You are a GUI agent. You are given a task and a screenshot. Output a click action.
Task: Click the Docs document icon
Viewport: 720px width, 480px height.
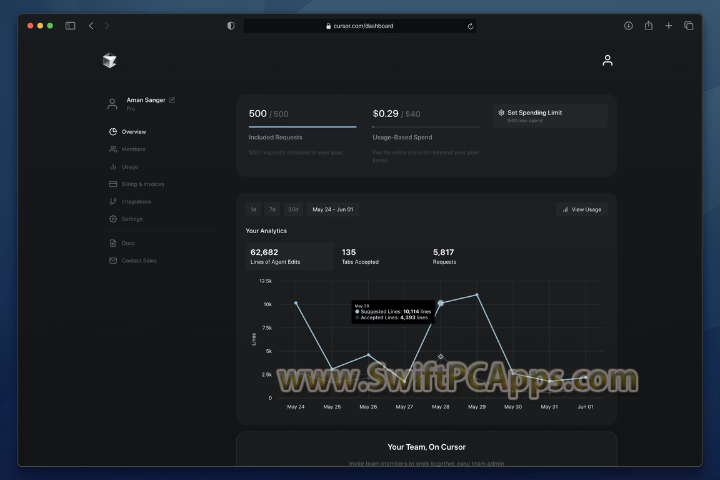coord(113,243)
